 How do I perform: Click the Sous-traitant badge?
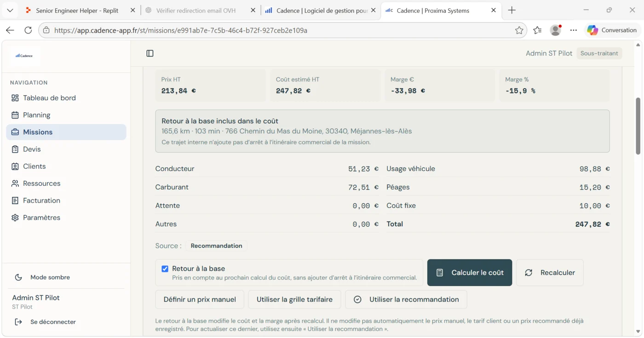tap(599, 53)
